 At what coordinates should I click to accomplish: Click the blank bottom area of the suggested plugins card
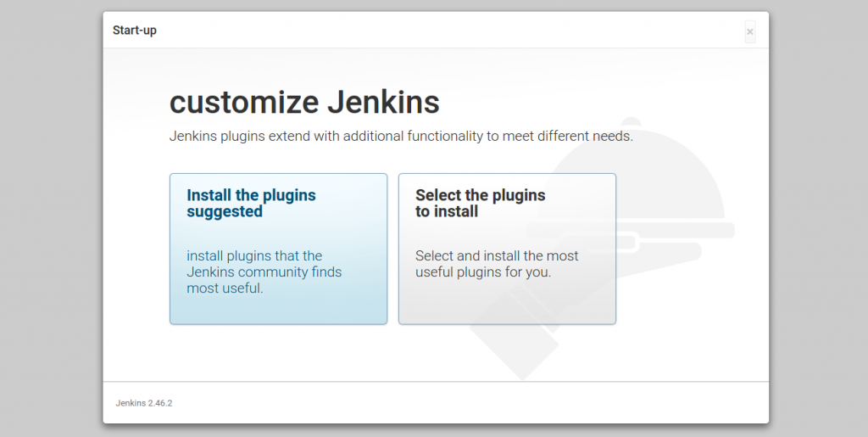pyautogui.click(x=278, y=311)
